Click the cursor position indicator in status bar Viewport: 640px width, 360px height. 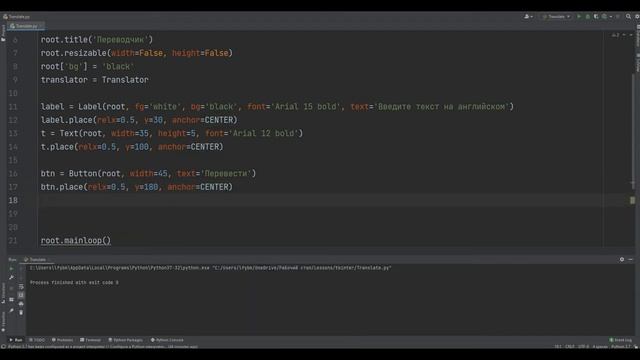[x=558, y=347]
